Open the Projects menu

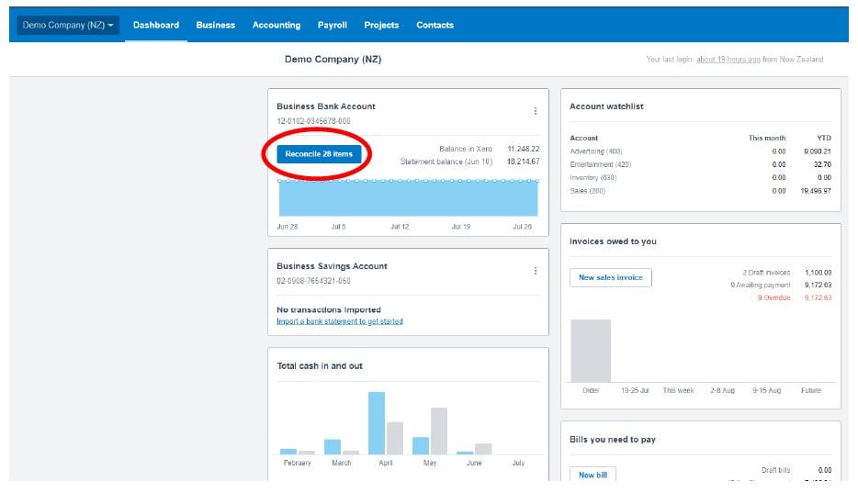[x=381, y=25]
